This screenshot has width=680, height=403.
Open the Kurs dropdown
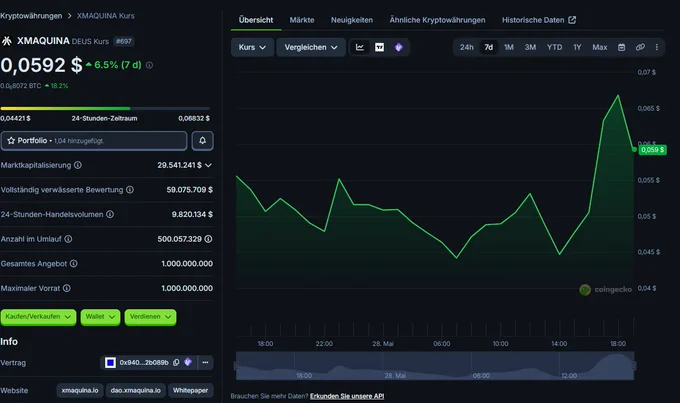click(252, 47)
